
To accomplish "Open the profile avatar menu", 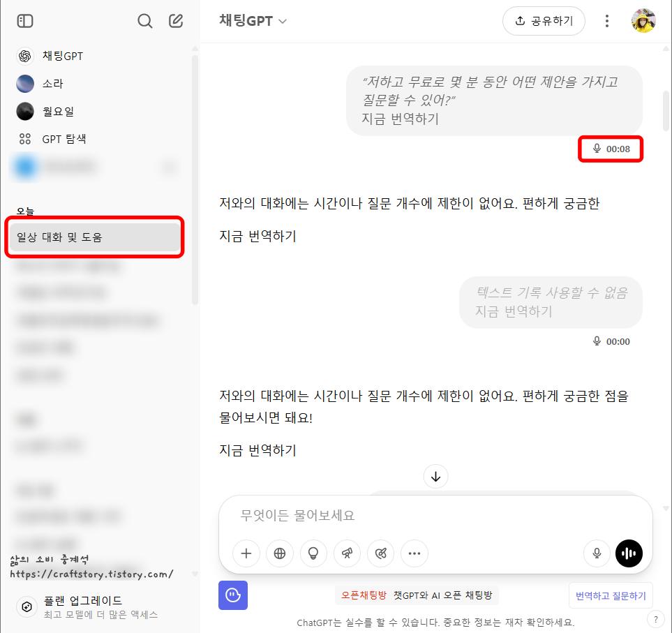I will [643, 20].
